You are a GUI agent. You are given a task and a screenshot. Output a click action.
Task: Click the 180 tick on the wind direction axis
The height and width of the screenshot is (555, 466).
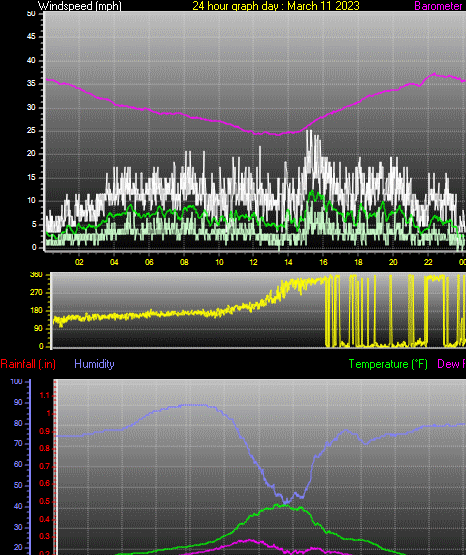(36, 310)
